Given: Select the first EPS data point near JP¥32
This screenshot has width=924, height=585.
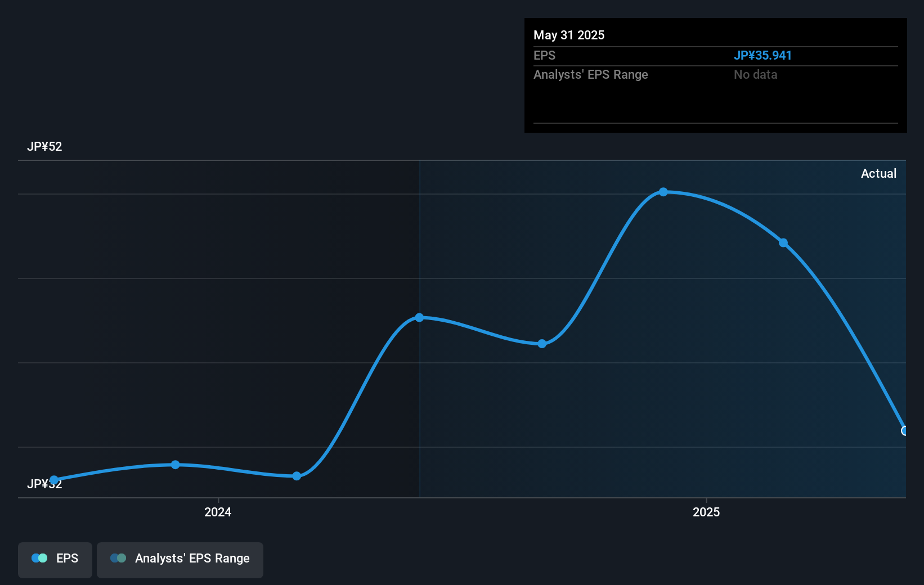Looking at the screenshot, I should pyautogui.click(x=54, y=480).
